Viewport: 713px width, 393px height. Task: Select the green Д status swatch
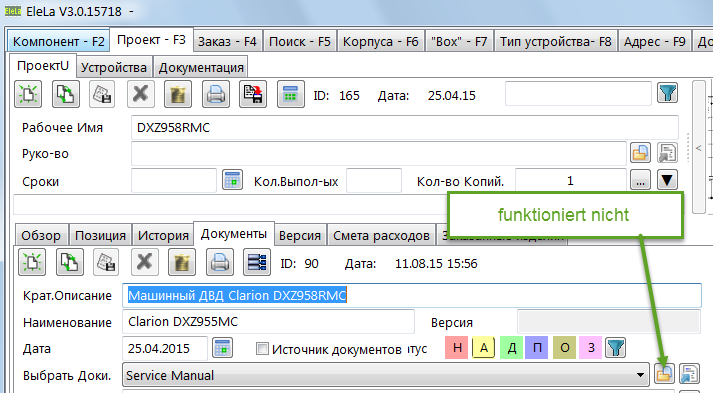tap(512, 348)
